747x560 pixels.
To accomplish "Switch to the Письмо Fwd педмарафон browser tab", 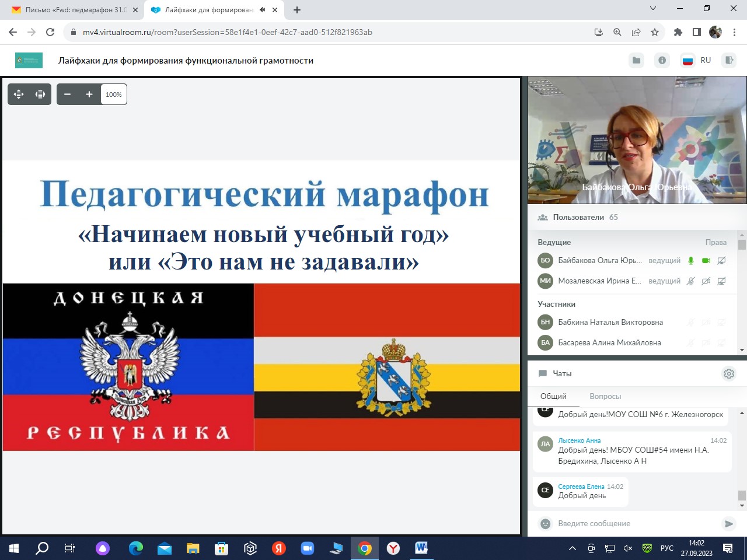I will point(73,10).
